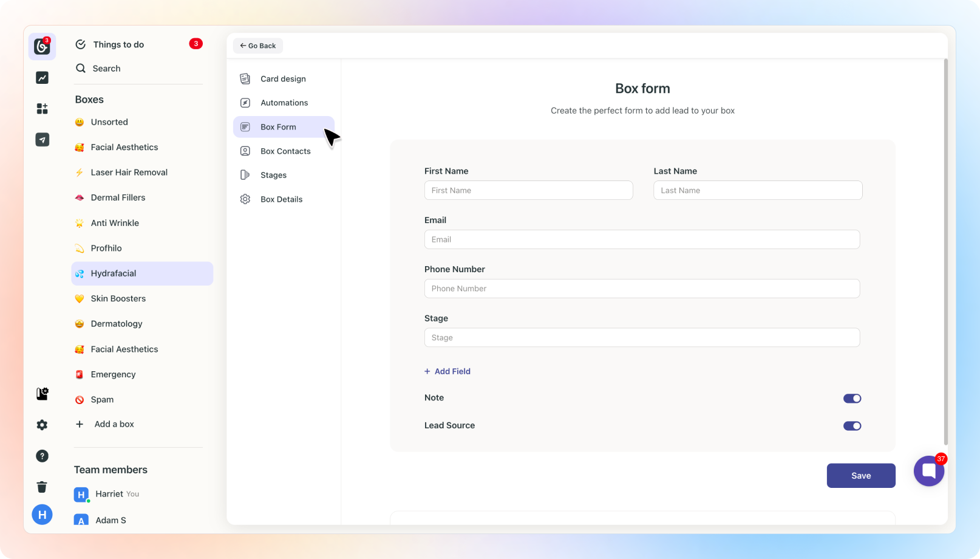
Task: Click the Skin Boosters heart icon
Action: tap(80, 298)
